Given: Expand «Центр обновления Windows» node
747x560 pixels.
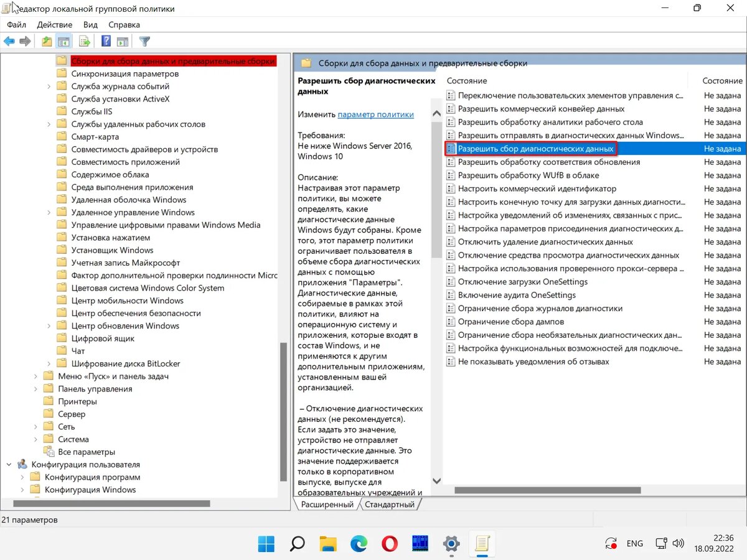Looking at the screenshot, I should [x=49, y=326].
